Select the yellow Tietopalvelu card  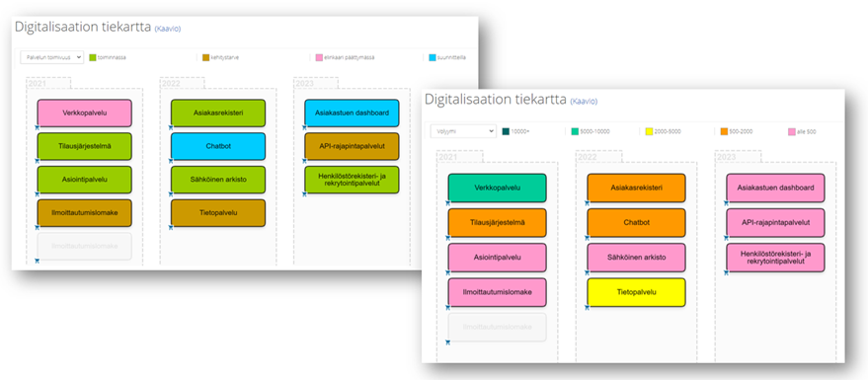[x=636, y=292]
